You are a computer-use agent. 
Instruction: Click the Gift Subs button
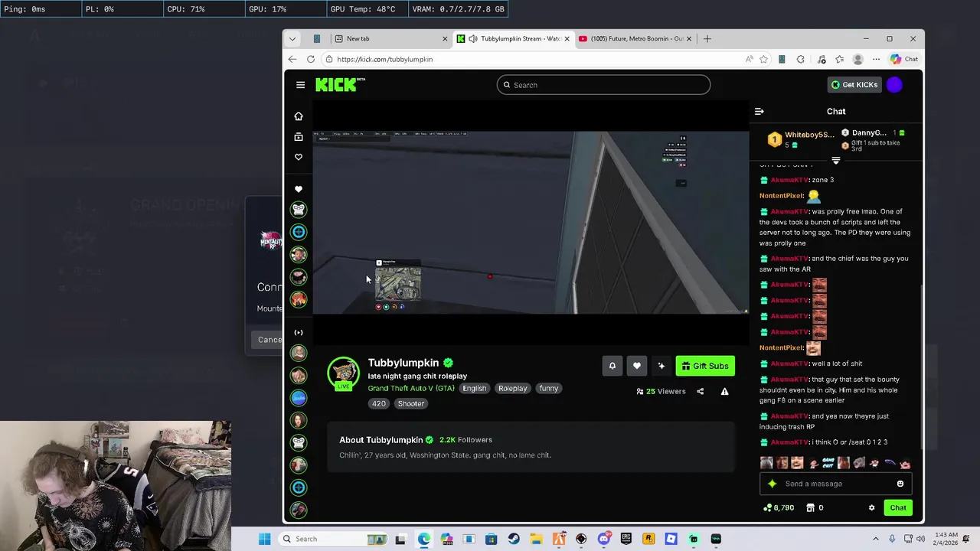(x=705, y=366)
